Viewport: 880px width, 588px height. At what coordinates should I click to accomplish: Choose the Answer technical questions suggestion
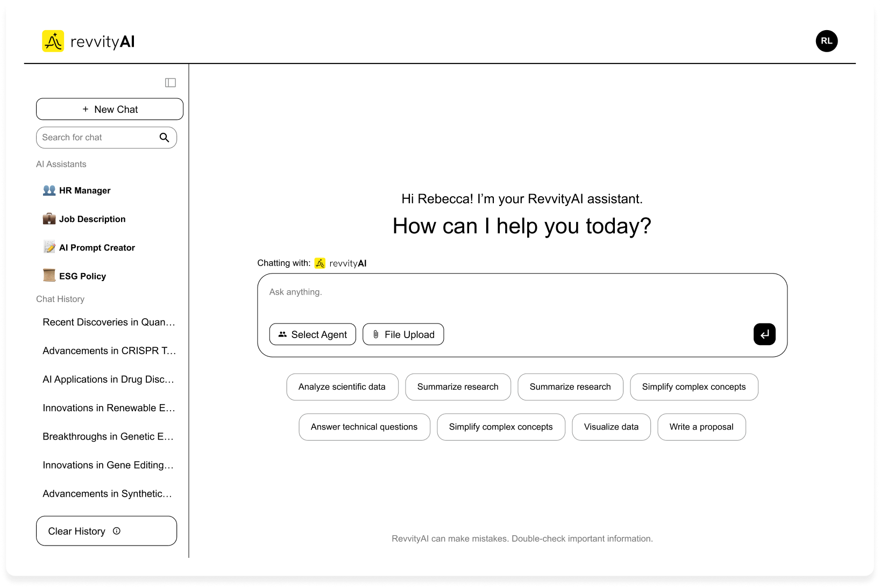point(364,427)
